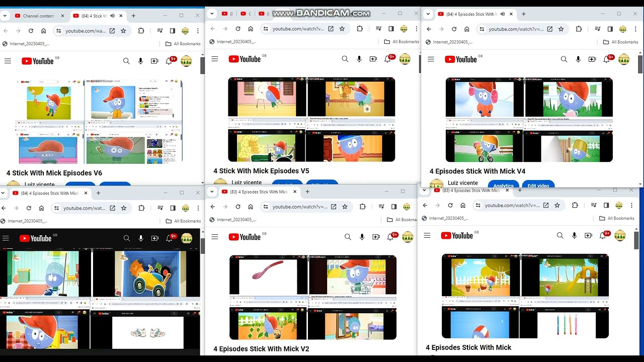Click the Analytics button under V4 video
The height and width of the screenshot is (362, 644).
tap(504, 186)
